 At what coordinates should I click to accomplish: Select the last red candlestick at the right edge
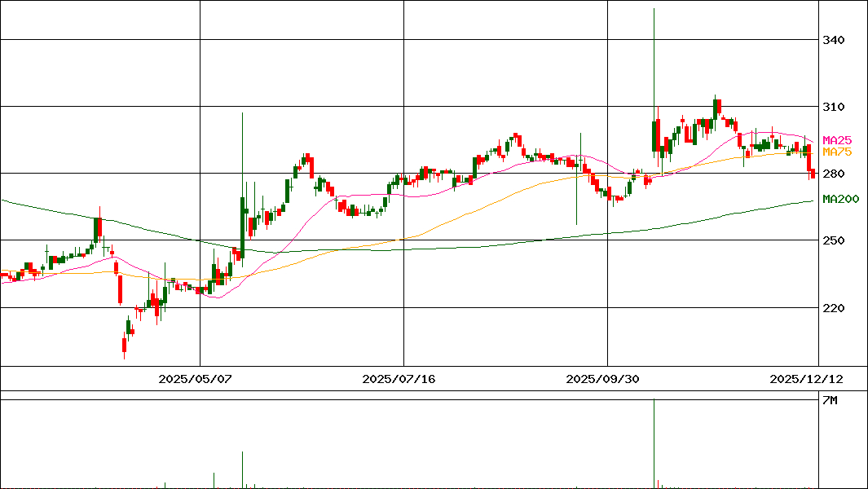click(x=812, y=173)
